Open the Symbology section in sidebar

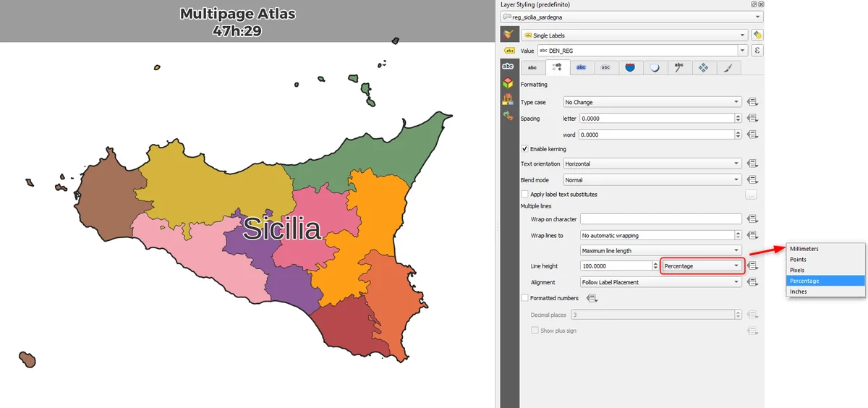point(508,34)
